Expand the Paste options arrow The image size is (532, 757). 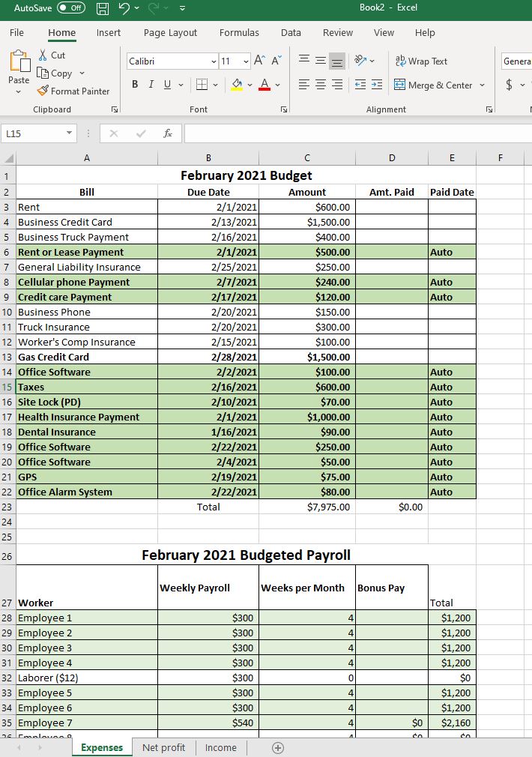[19, 91]
